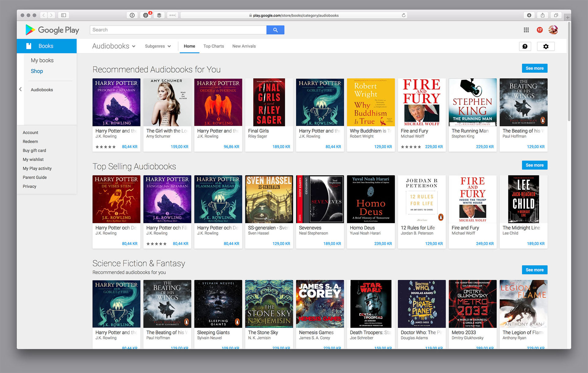Screen dimensions: 588x373
Task: Click the 1Password extension icon in toolbar
Action: point(132,15)
